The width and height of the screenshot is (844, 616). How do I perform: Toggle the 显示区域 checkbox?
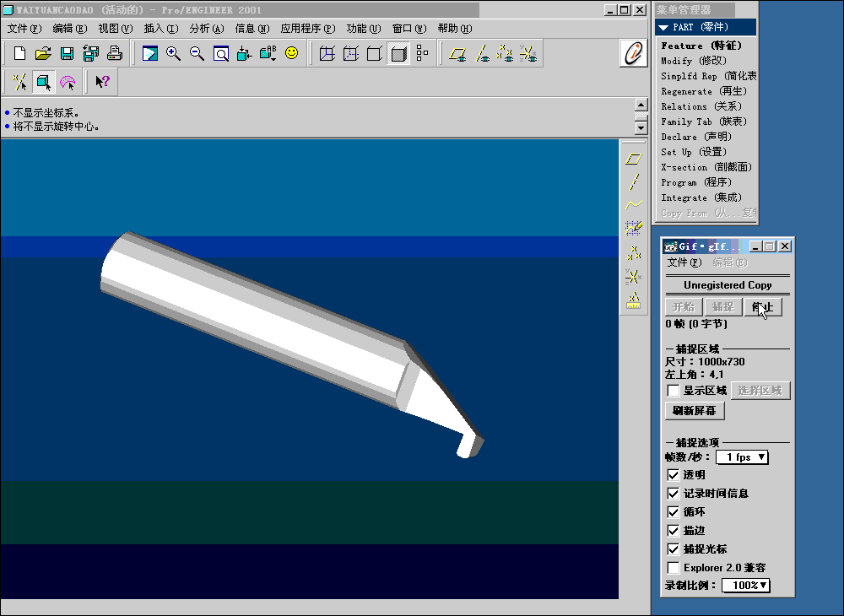click(673, 391)
